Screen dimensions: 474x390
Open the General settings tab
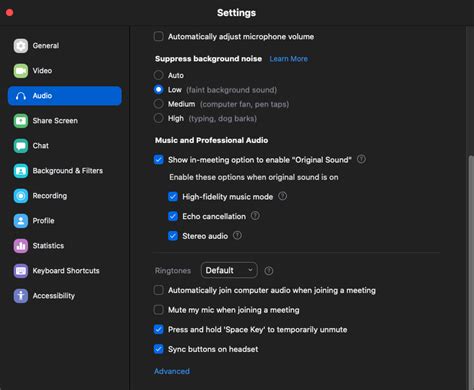[x=65, y=46]
